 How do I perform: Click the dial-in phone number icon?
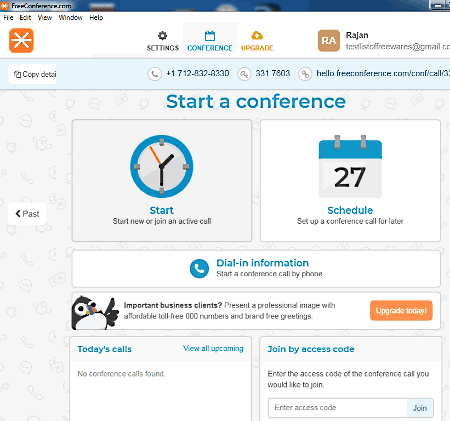[x=155, y=74]
